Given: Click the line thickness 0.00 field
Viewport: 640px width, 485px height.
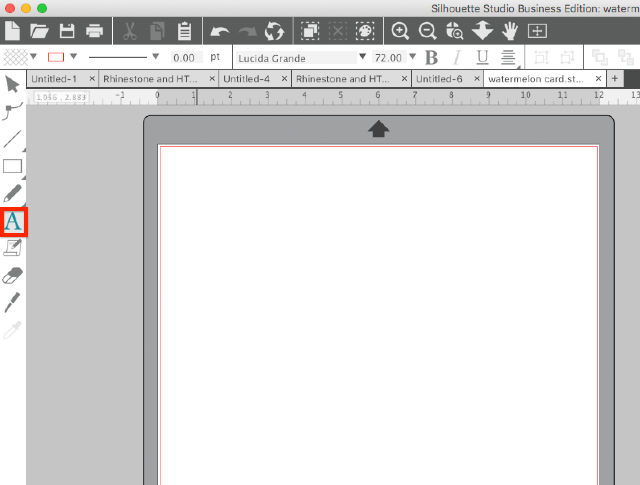Looking at the screenshot, I should 186,58.
